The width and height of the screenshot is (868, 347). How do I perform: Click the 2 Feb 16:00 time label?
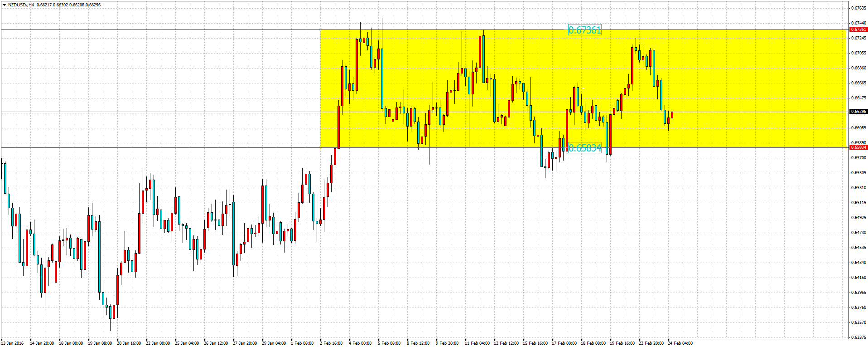click(x=332, y=343)
